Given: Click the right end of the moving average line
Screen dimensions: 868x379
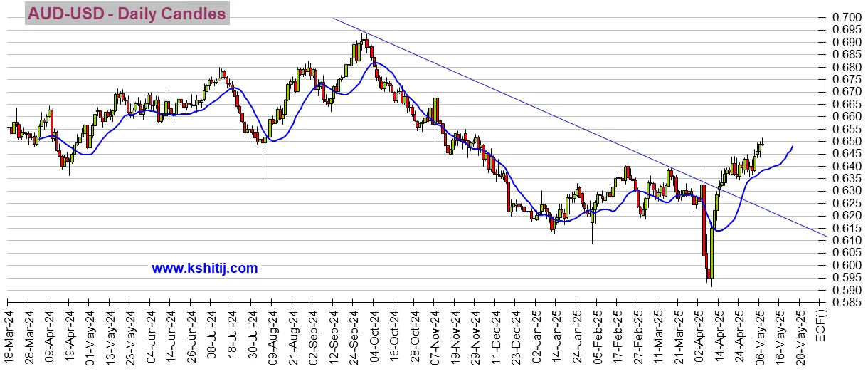Looking at the screenshot, I should pos(793,146).
